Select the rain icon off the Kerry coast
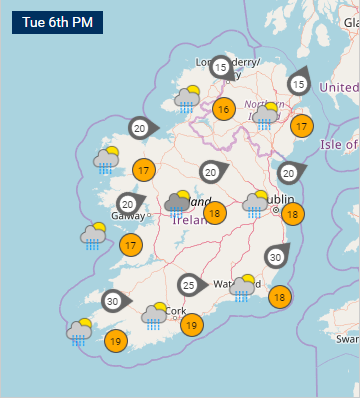The width and height of the screenshot is (360, 399). click(x=79, y=332)
